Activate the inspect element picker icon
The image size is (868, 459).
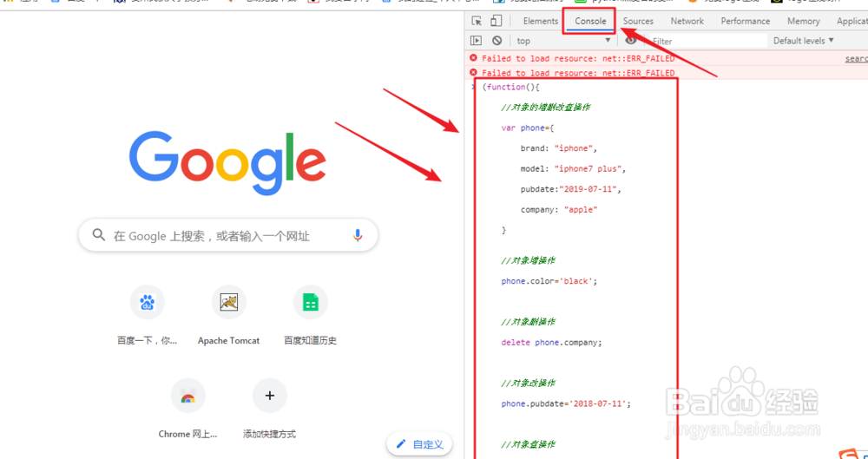477,21
